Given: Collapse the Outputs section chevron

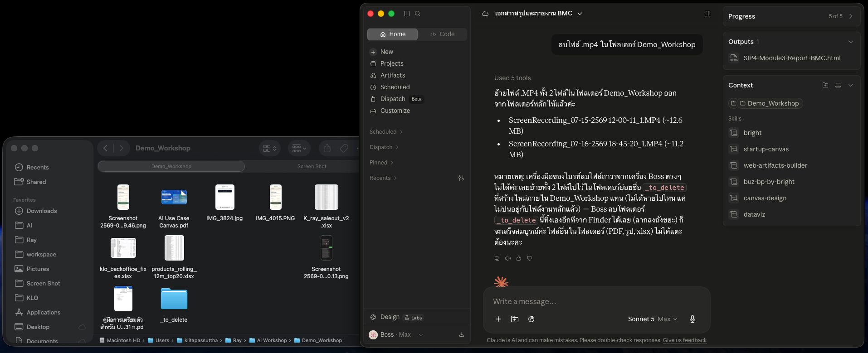Looking at the screenshot, I should [x=851, y=42].
